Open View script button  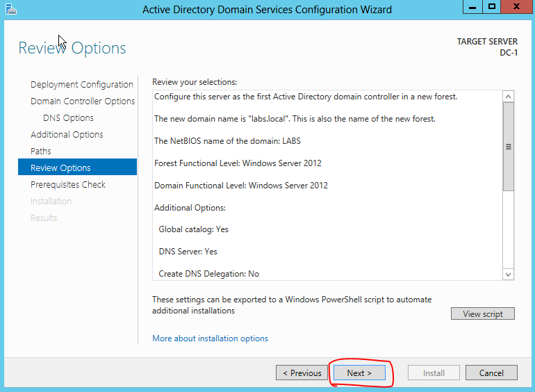coord(483,314)
